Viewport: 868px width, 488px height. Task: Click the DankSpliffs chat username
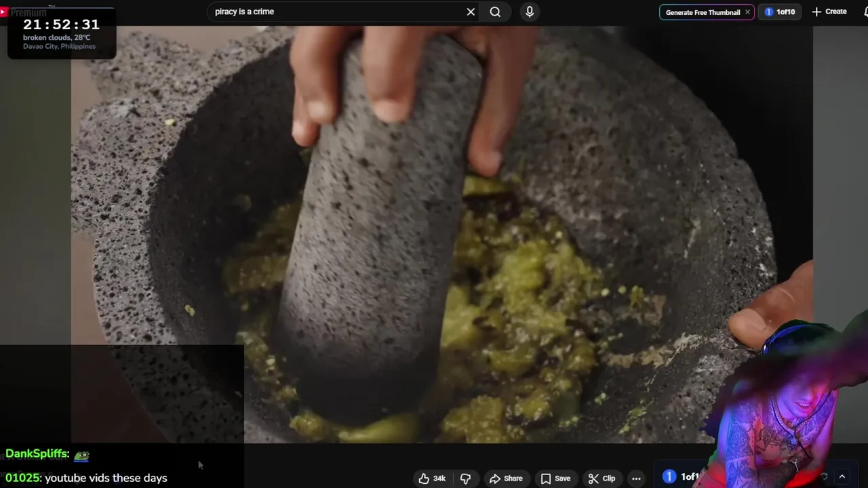[37, 454]
